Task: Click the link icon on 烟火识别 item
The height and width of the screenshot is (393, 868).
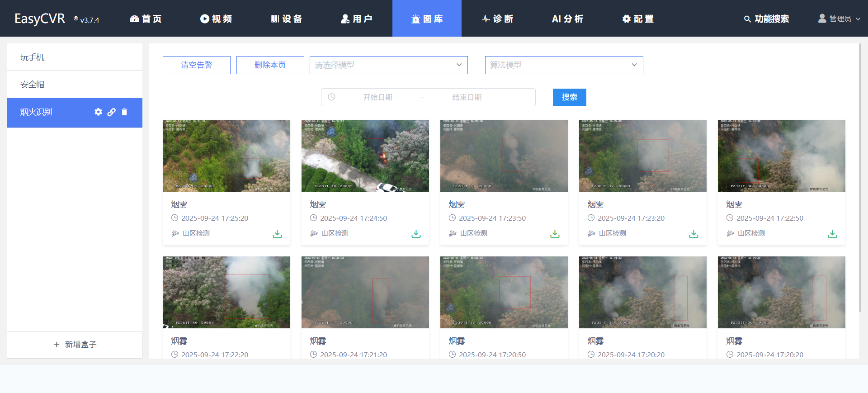Action: click(x=111, y=112)
